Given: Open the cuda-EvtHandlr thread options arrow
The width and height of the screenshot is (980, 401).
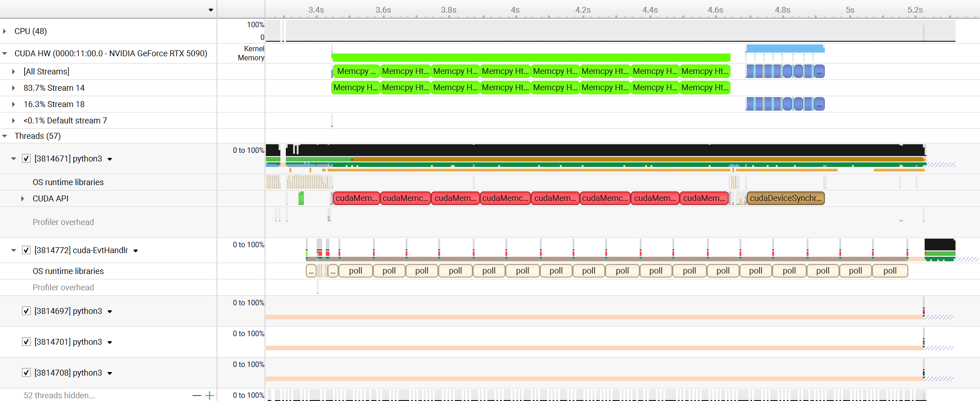Looking at the screenshot, I should [x=136, y=251].
